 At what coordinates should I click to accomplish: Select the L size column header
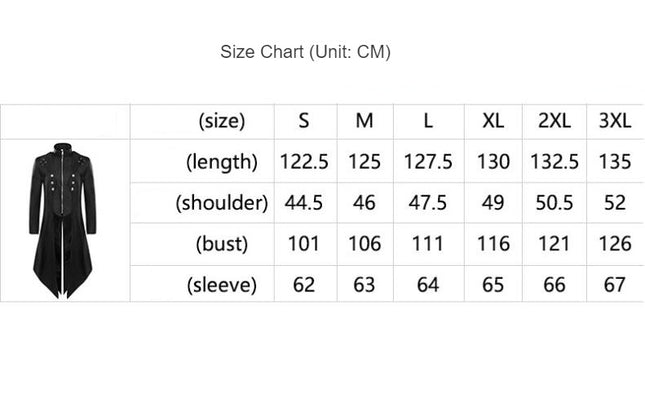pyautogui.click(x=428, y=121)
